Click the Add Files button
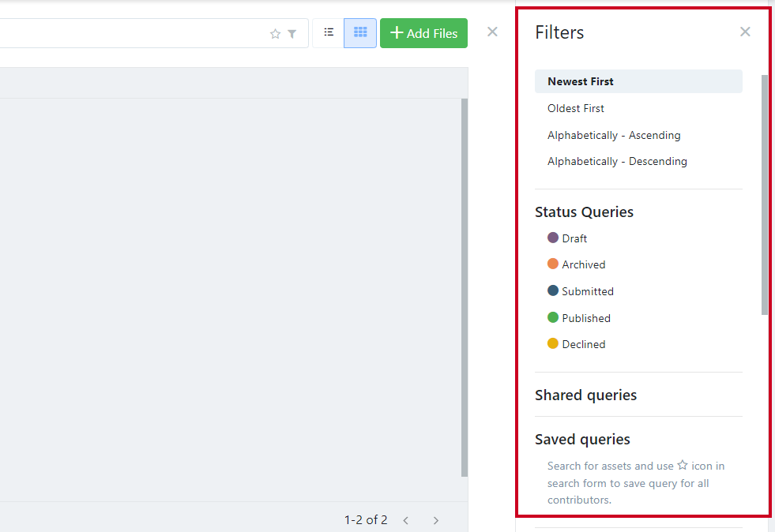The height and width of the screenshot is (532, 775). [x=423, y=33]
